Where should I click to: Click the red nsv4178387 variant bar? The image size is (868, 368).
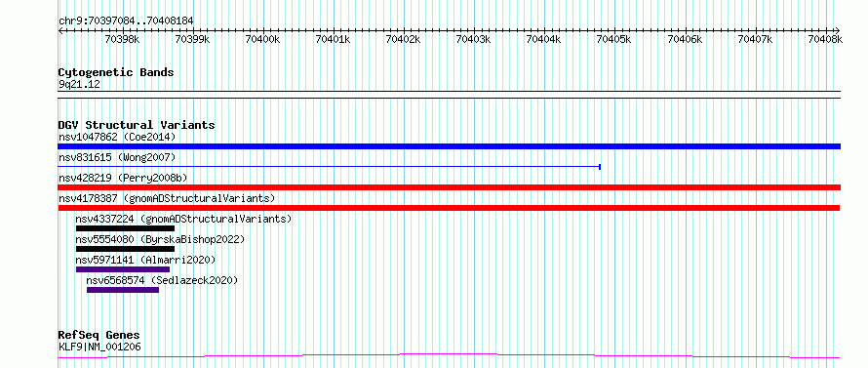[x=449, y=208]
